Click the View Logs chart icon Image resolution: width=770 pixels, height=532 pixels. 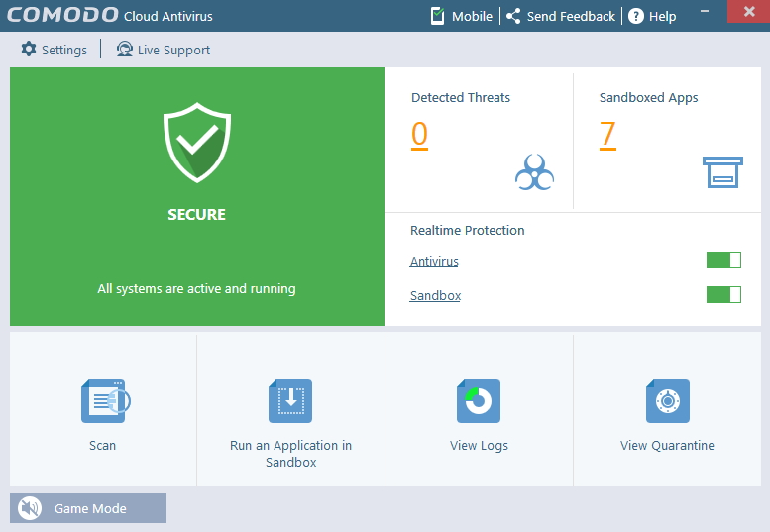479,401
